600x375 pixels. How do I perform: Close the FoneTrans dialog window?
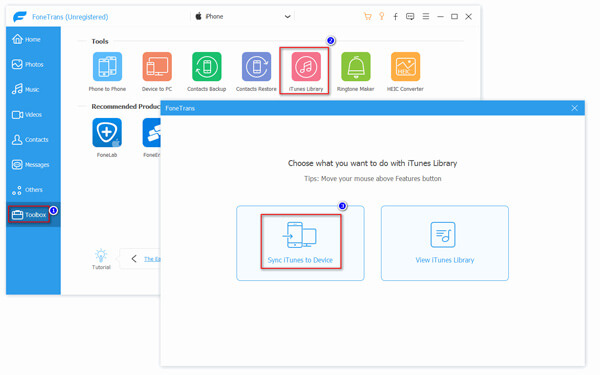574,108
